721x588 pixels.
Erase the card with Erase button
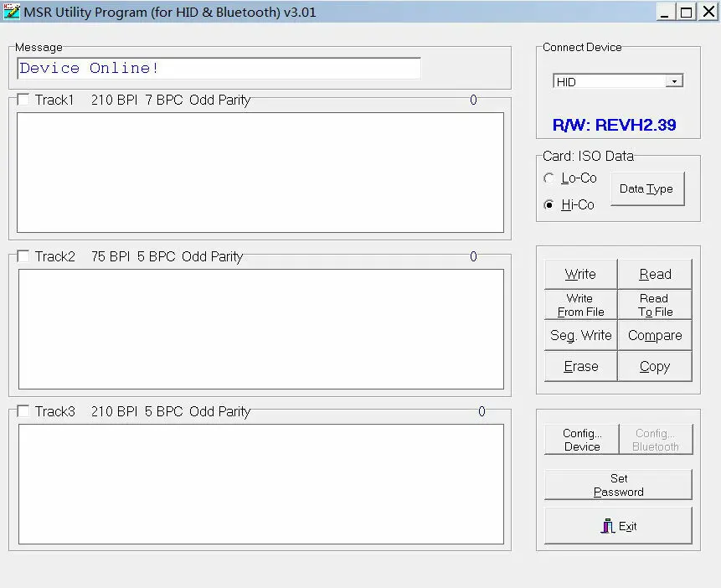click(x=580, y=366)
